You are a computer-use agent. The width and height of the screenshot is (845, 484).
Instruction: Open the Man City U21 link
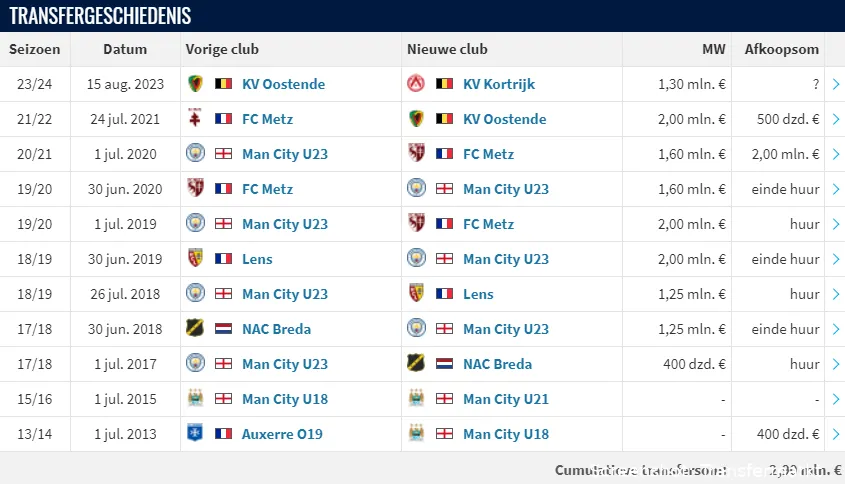[x=506, y=399]
